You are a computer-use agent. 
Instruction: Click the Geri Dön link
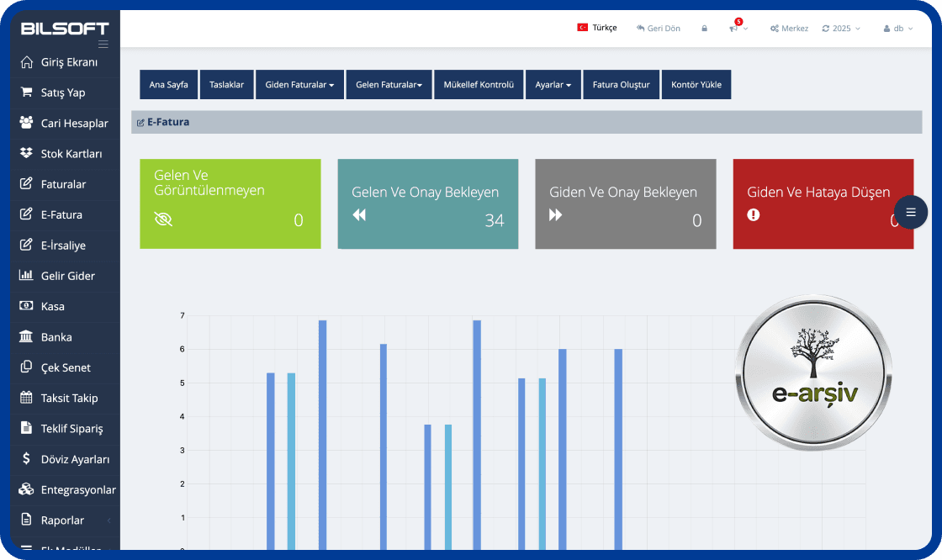(659, 29)
